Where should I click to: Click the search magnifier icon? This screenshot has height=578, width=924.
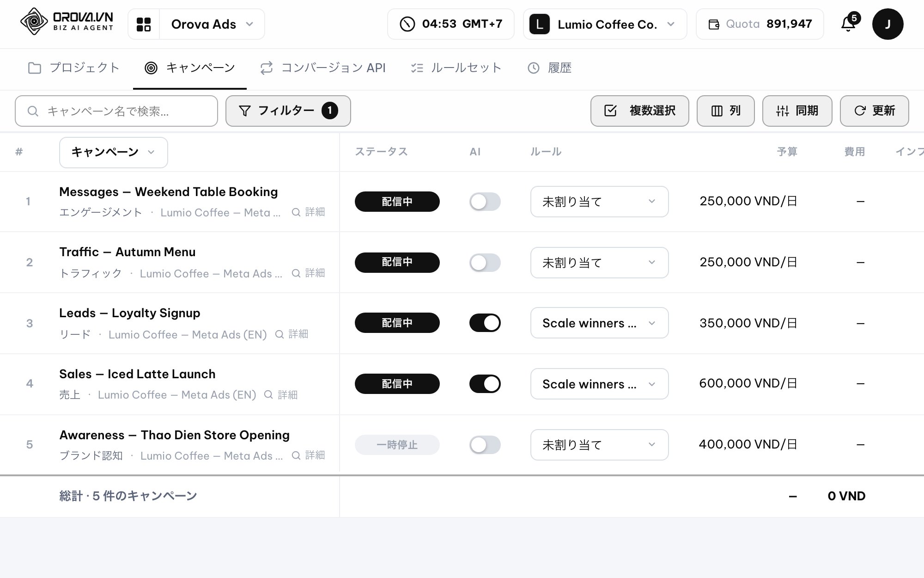click(x=33, y=111)
